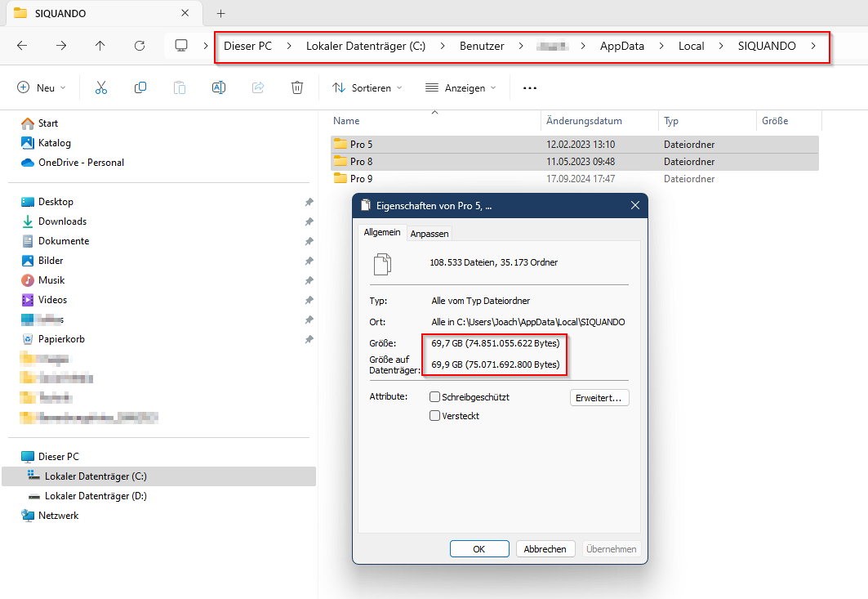Open the Anzeigen dropdown
The image size is (868, 599).
click(461, 87)
